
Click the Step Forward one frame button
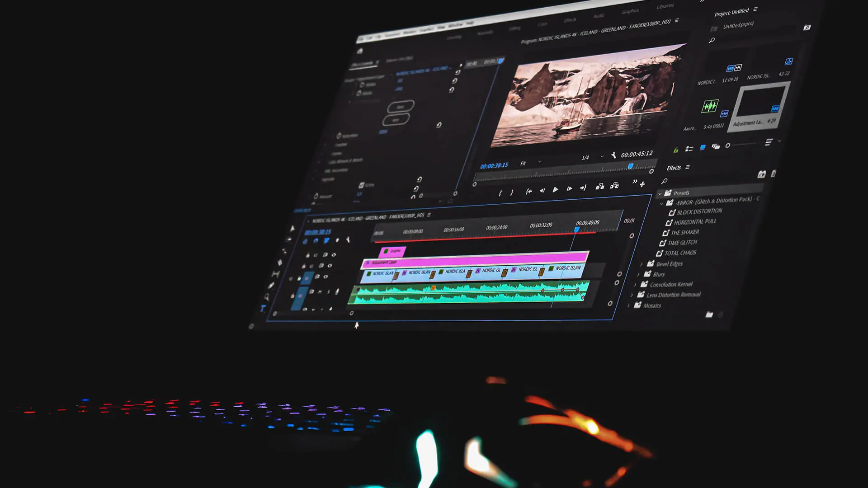click(x=569, y=189)
